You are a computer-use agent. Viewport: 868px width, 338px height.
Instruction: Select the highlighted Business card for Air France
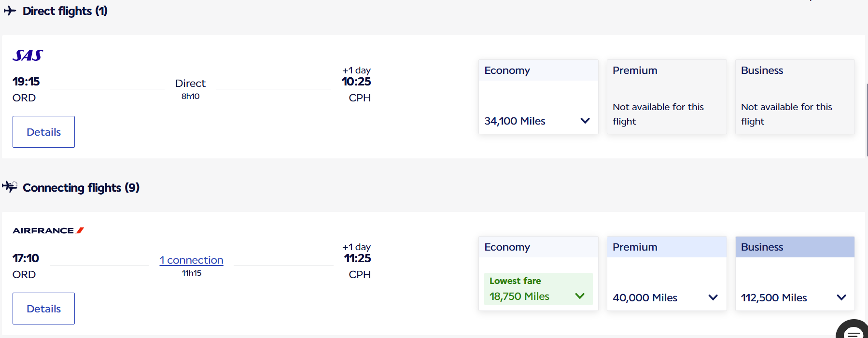795,273
